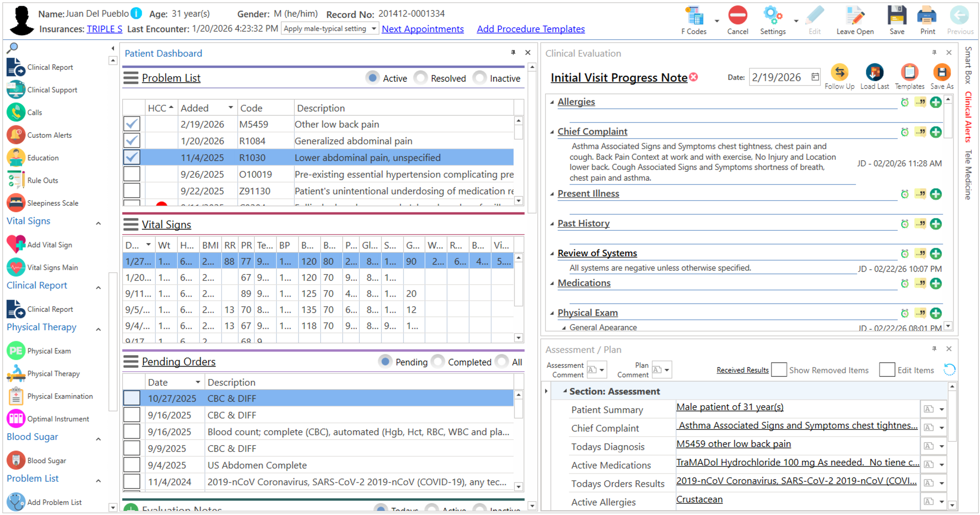Open the Clinical Alerts side tab

pos(968,117)
